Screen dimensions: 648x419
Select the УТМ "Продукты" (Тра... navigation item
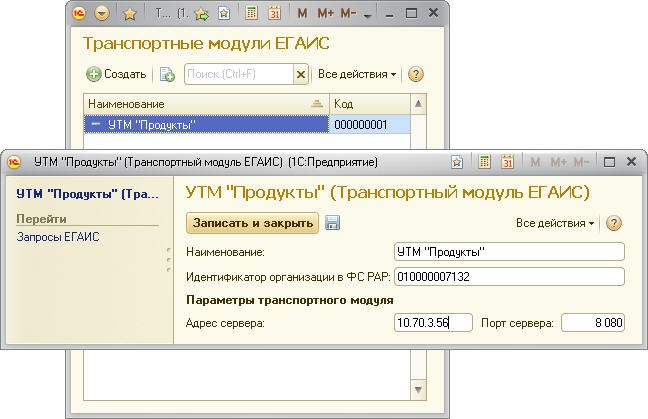tap(88, 194)
